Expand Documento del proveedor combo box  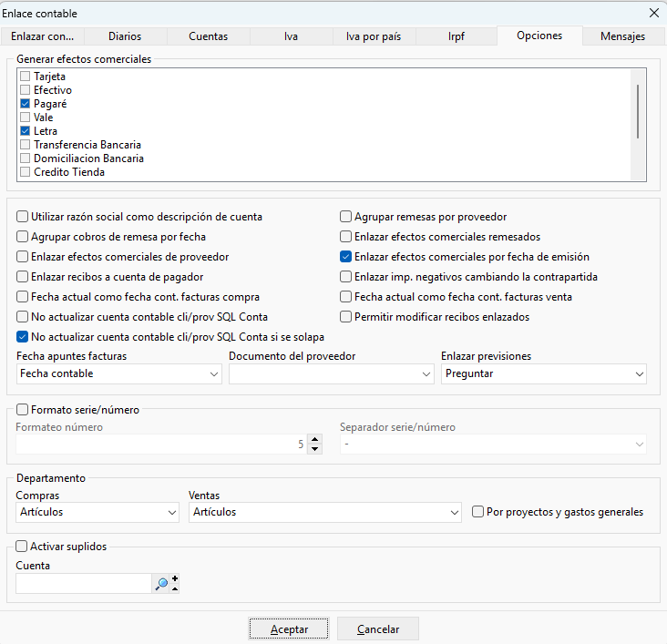tap(332, 373)
